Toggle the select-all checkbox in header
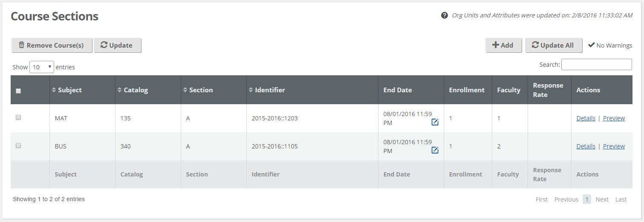This screenshot has width=644, height=222. click(x=18, y=91)
